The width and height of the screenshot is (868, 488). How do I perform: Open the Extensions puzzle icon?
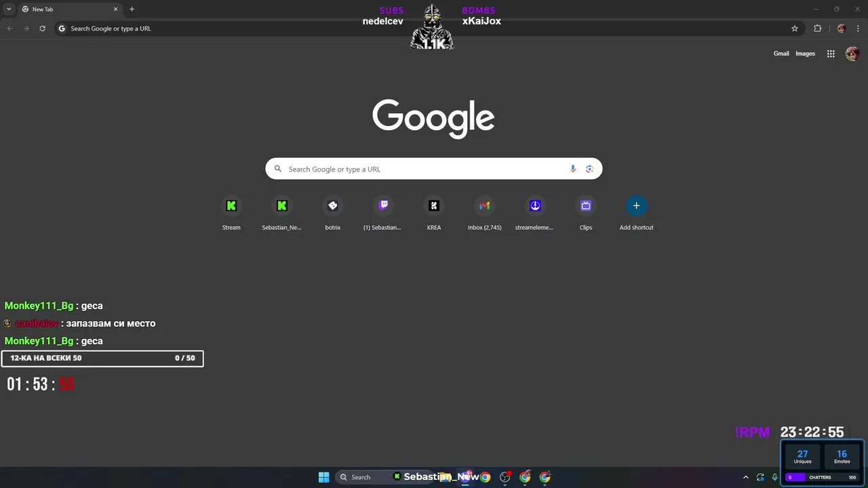[x=817, y=28]
